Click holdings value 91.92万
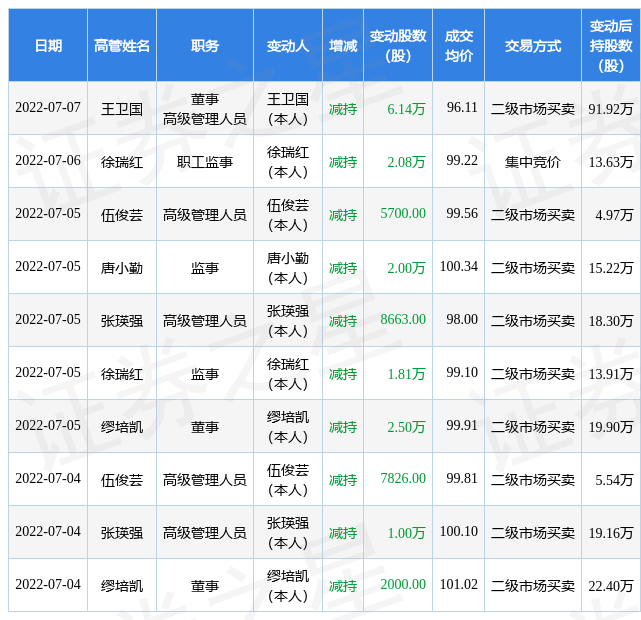Screen dimensions: 641x620 click(x=611, y=109)
